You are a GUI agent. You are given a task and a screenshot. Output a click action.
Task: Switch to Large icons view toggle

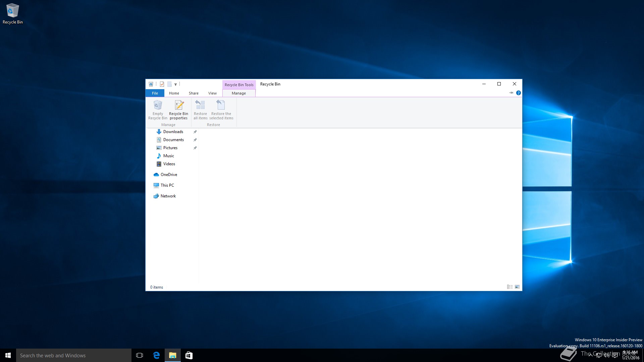point(517,287)
